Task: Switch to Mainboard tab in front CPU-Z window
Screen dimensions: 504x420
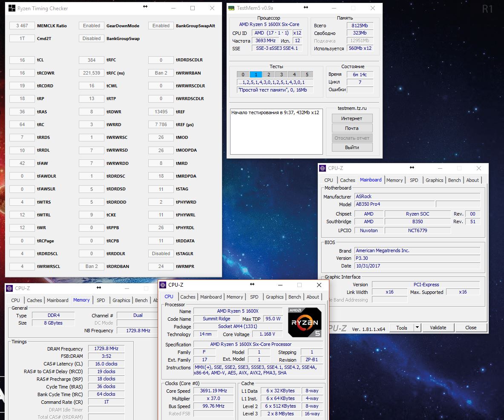Action: (211, 297)
